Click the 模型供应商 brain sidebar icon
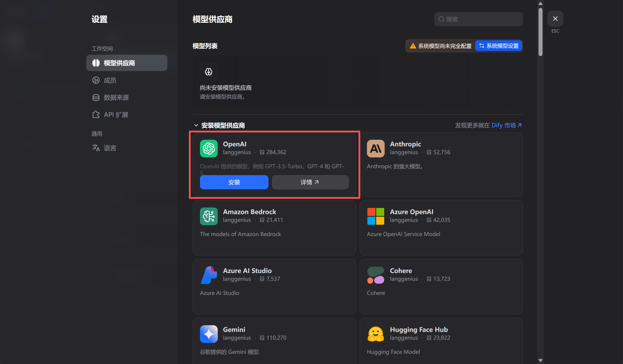 tap(96, 63)
